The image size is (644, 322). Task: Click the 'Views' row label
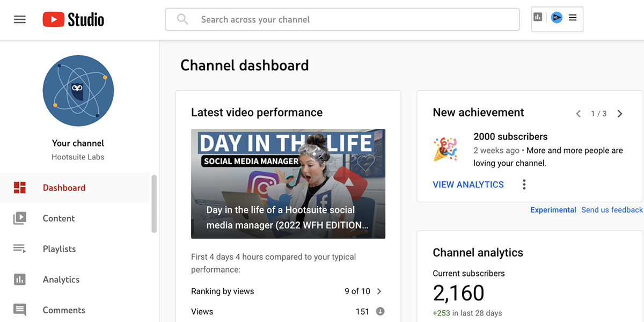(202, 311)
